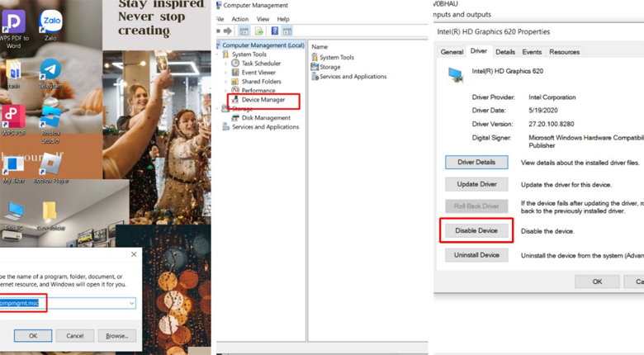Click the Browse button in Run dialog
The image size is (644, 355).
pos(117,336)
